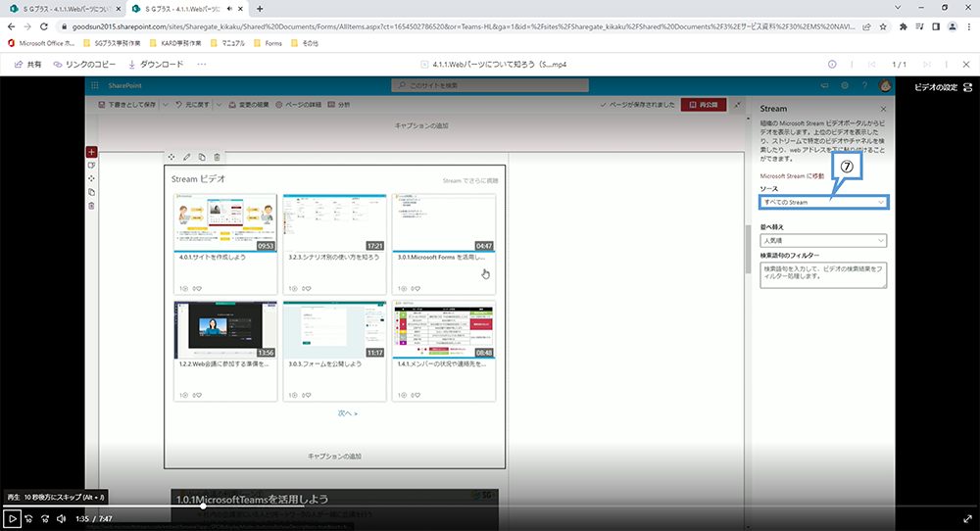980x531 pixels.
Task: Click duplicate web part icon
Action: (201, 157)
